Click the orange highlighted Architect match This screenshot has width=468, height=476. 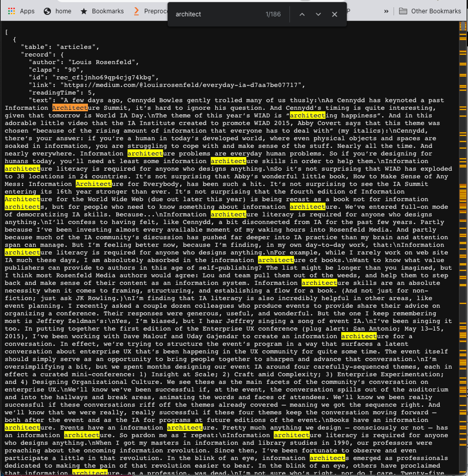coord(70,108)
